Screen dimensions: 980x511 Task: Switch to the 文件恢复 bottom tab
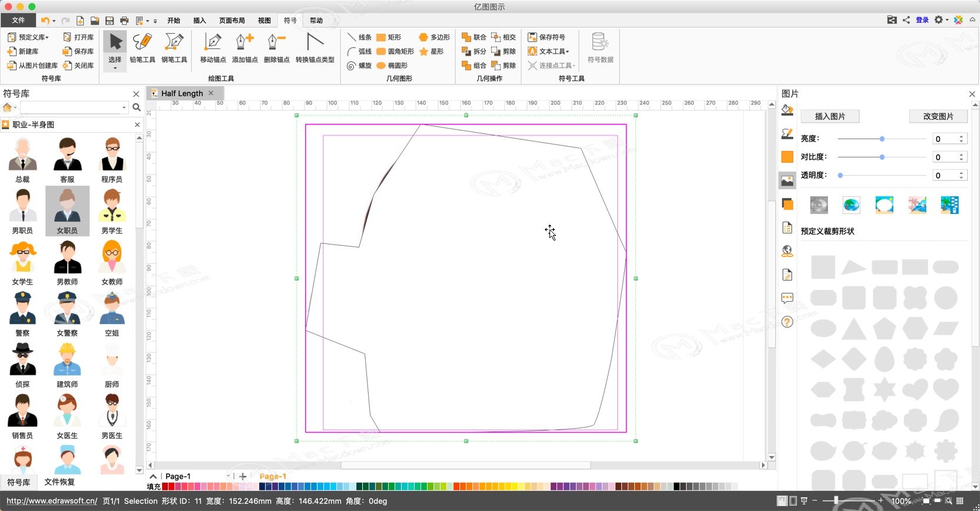tap(59, 482)
